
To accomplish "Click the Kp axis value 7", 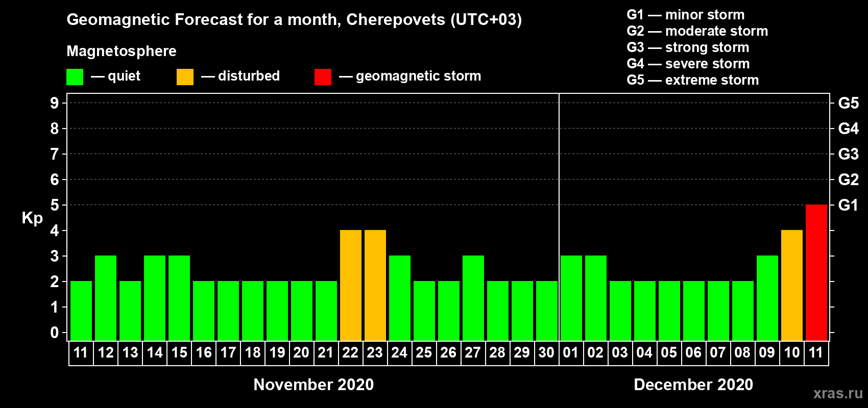I will pyautogui.click(x=55, y=154).
